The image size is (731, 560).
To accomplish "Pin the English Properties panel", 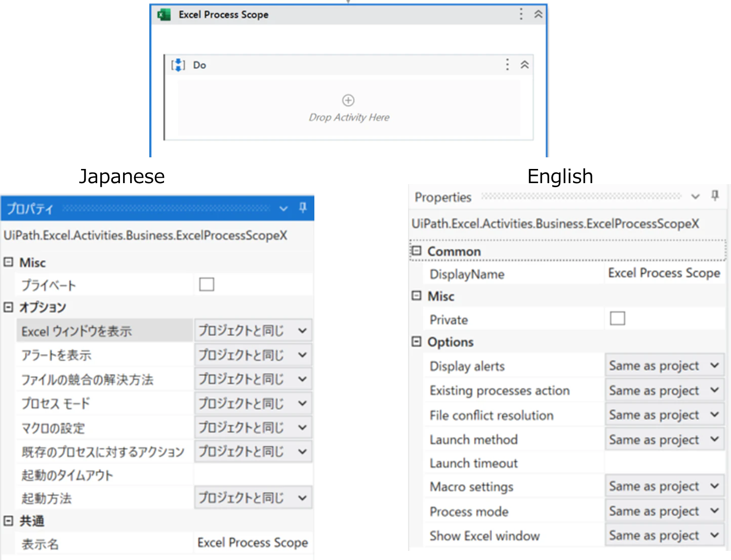I will [x=715, y=195].
